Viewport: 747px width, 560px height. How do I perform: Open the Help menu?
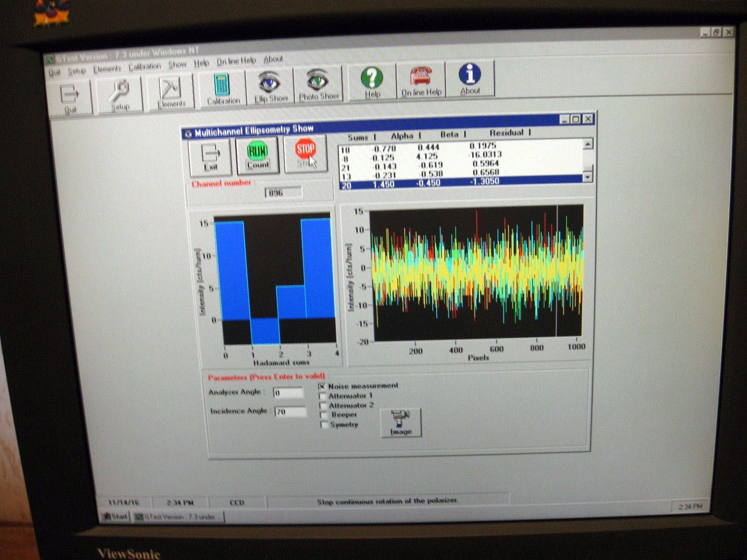pos(202,63)
